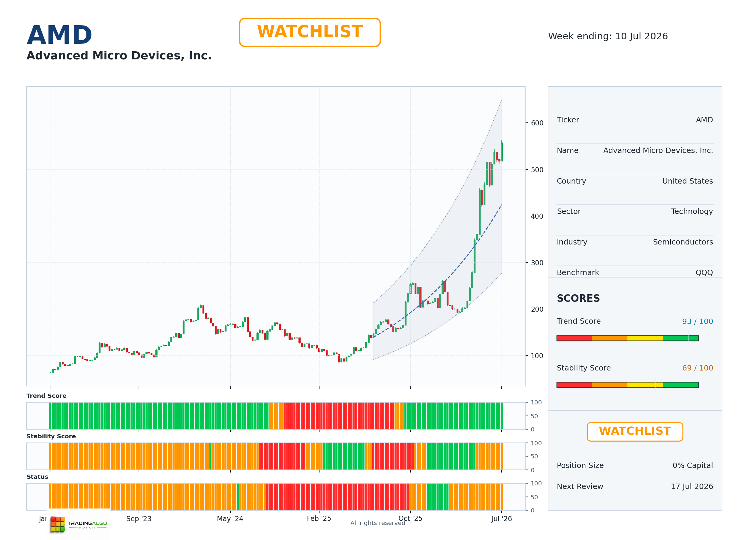
Task: Select 'Advanced Micro Devices, Inc.' subtitle under AMD
Action: [x=119, y=55]
